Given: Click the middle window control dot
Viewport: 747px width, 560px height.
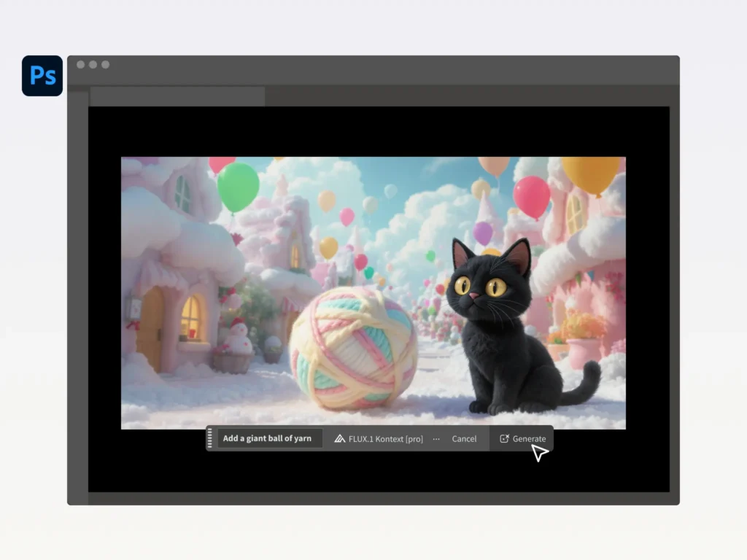Looking at the screenshot, I should click(93, 65).
